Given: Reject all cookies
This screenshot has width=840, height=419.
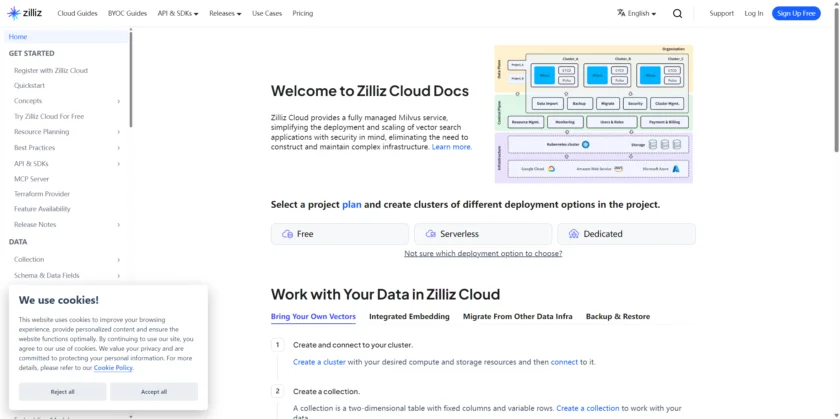Looking at the screenshot, I should click(x=63, y=392).
